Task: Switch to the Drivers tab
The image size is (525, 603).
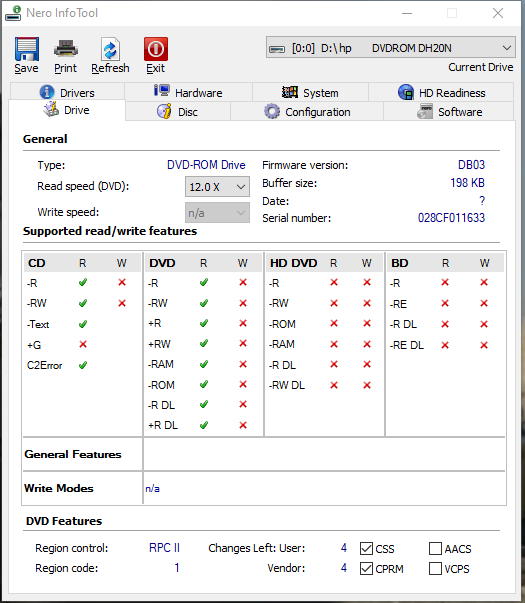Action: [x=67, y=92]
